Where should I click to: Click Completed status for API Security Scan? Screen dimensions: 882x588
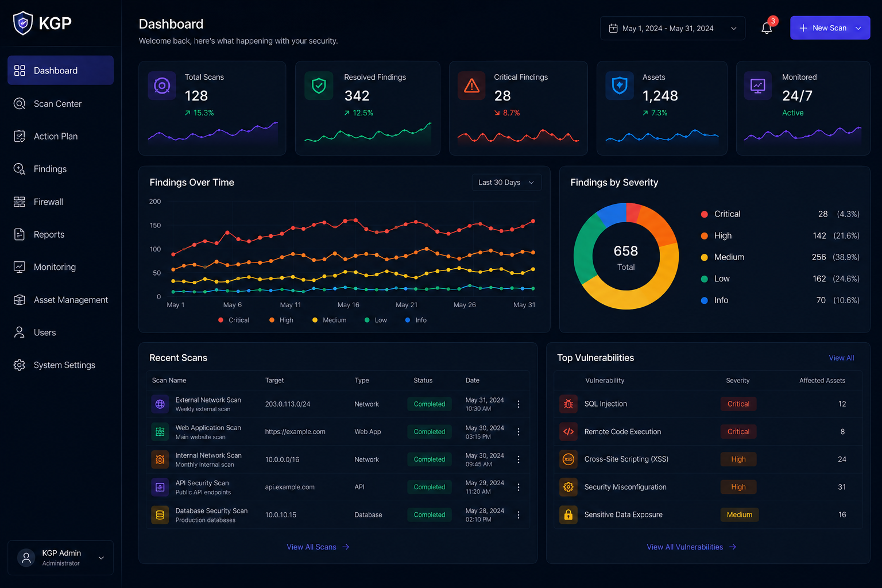coord(430,487)
